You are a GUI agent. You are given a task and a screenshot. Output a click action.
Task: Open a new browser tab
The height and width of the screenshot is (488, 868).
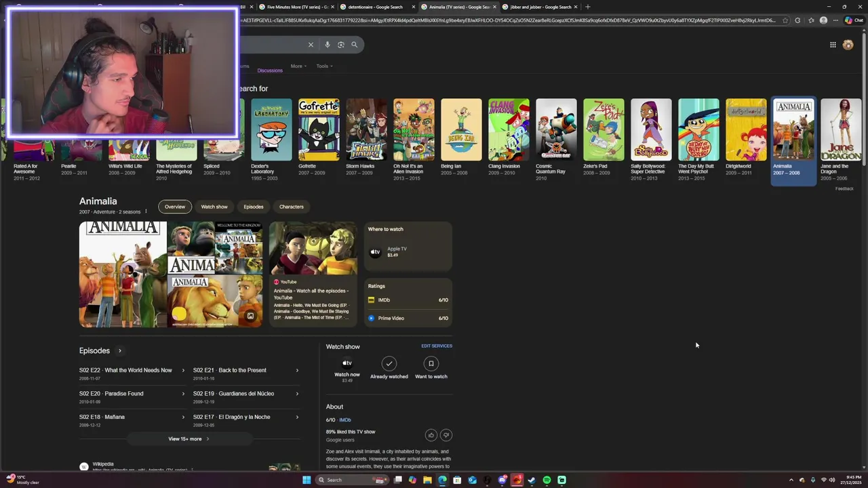[x=587, y=7]
